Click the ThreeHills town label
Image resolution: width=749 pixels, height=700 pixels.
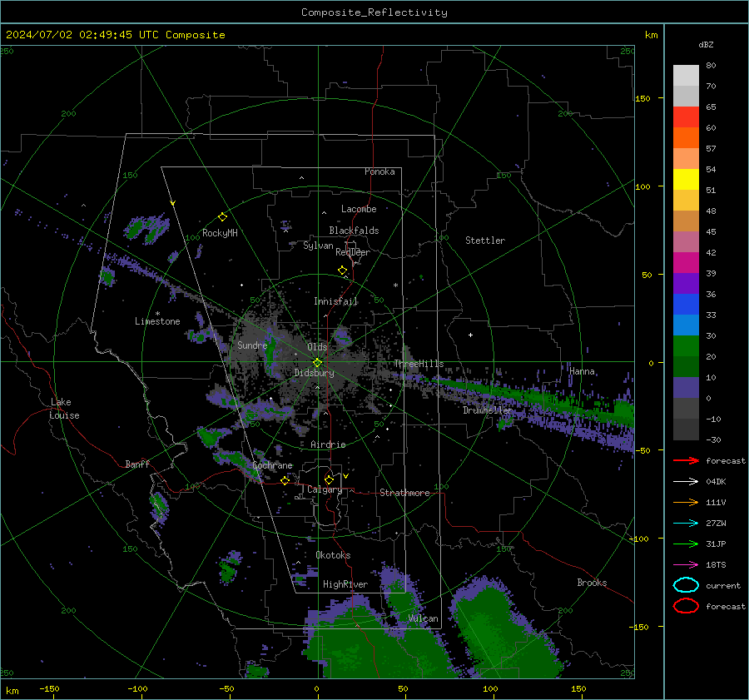[419, 364]
